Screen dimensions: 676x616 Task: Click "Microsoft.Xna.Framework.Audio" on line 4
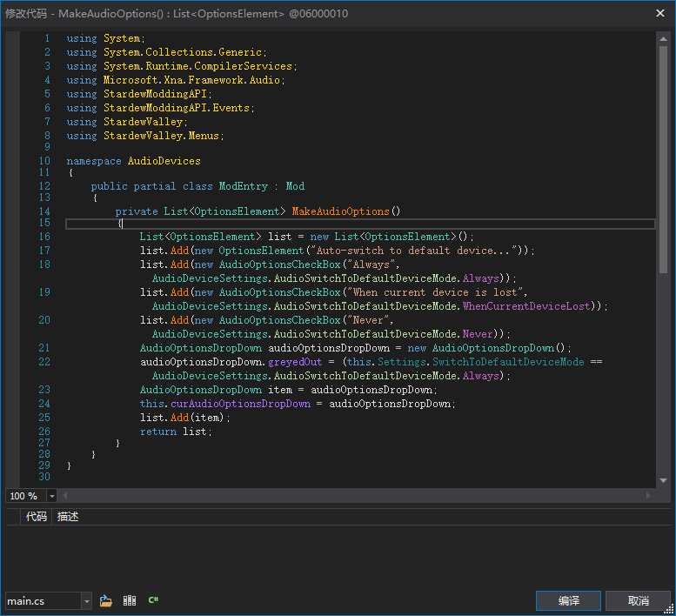pyautogui.click(x=192, y=80)
